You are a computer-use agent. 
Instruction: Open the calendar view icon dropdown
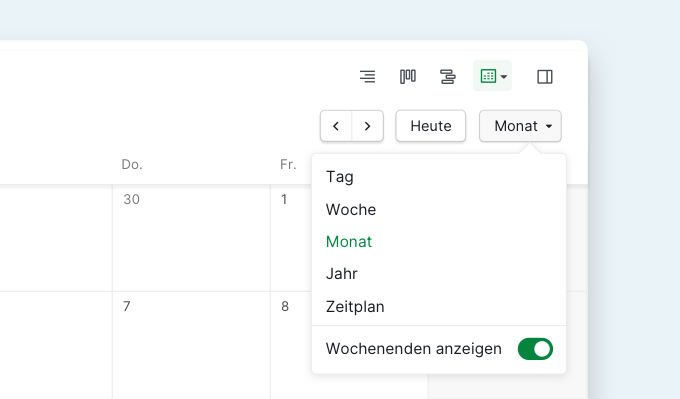coord(493,76)
